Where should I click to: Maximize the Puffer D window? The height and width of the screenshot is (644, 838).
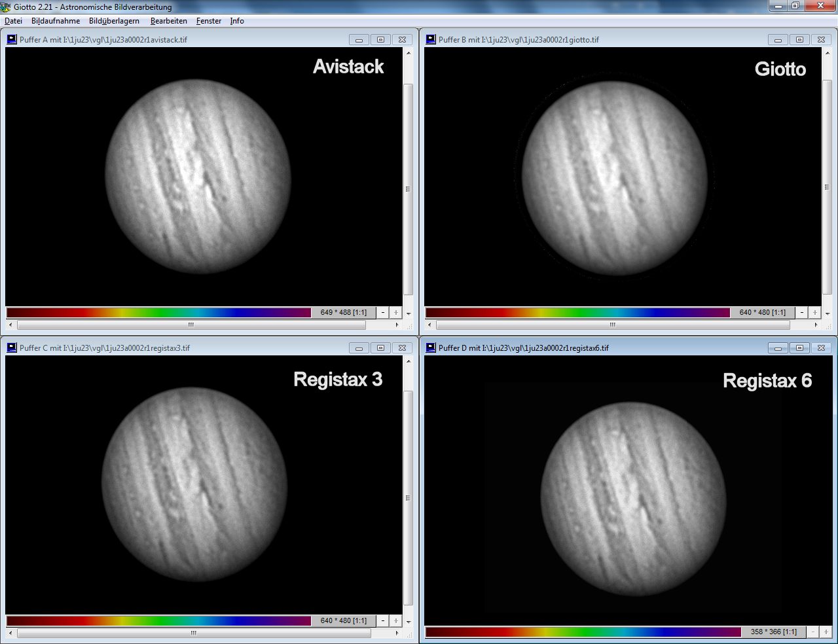(x=799, y=348)
